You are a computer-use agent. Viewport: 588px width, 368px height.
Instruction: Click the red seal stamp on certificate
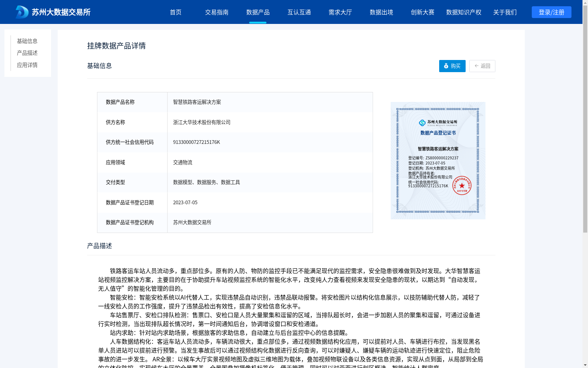click(462, 185)
